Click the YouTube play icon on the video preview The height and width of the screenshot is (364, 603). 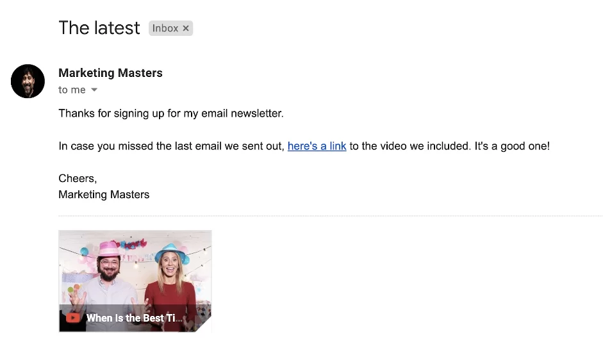(x=74, y=318)
